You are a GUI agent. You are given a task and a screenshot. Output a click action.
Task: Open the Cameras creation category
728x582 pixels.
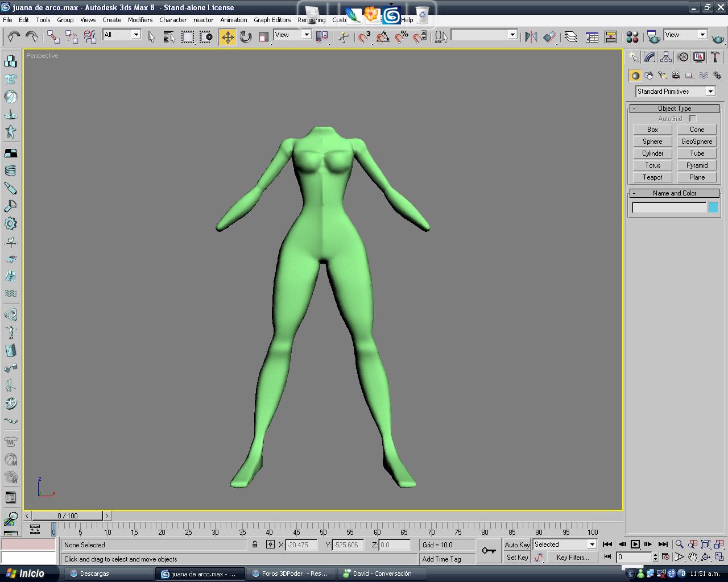(676, 75)
